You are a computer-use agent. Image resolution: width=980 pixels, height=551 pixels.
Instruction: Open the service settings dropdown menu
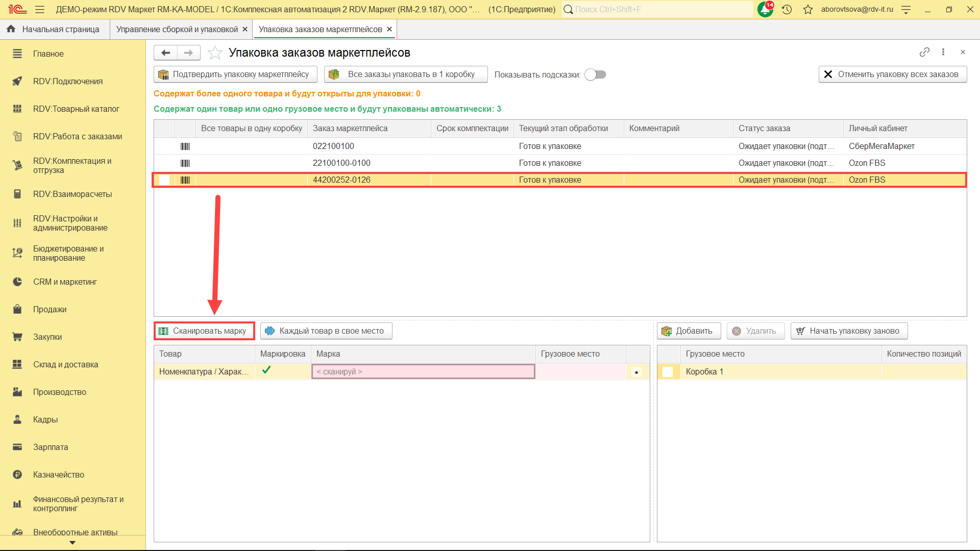click(906, 9)
